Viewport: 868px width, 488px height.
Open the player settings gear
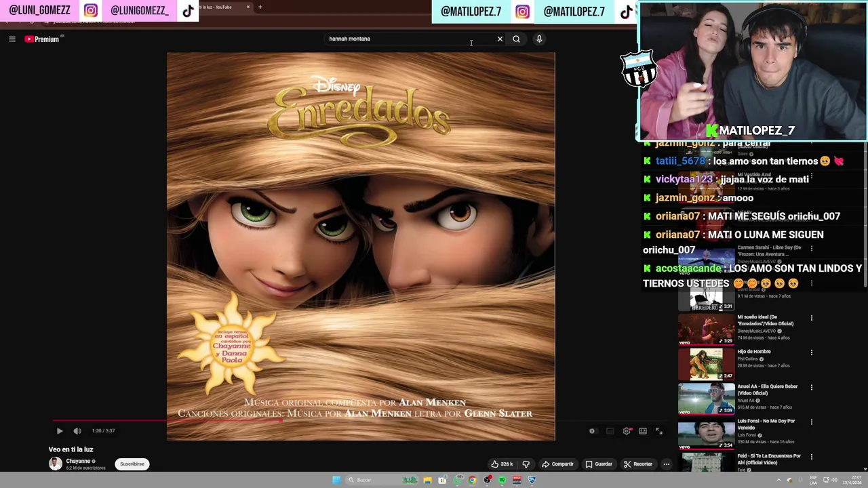coord(627,431)
